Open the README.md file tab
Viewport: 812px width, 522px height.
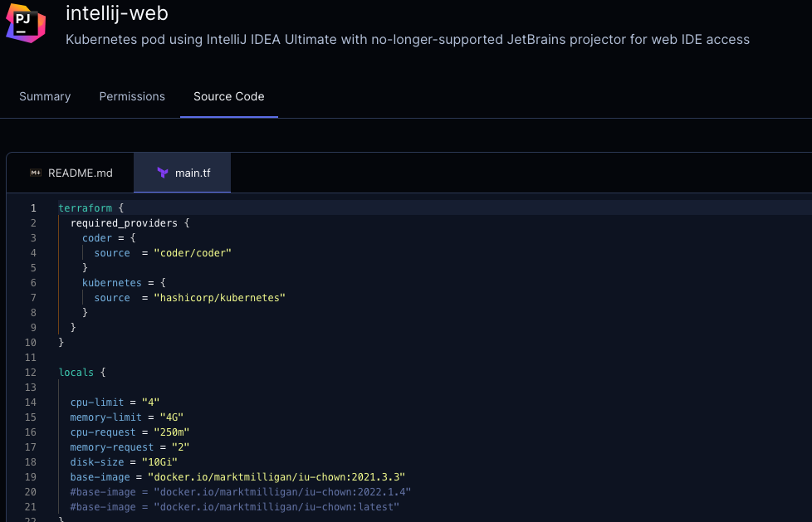(x=71, y=173)
